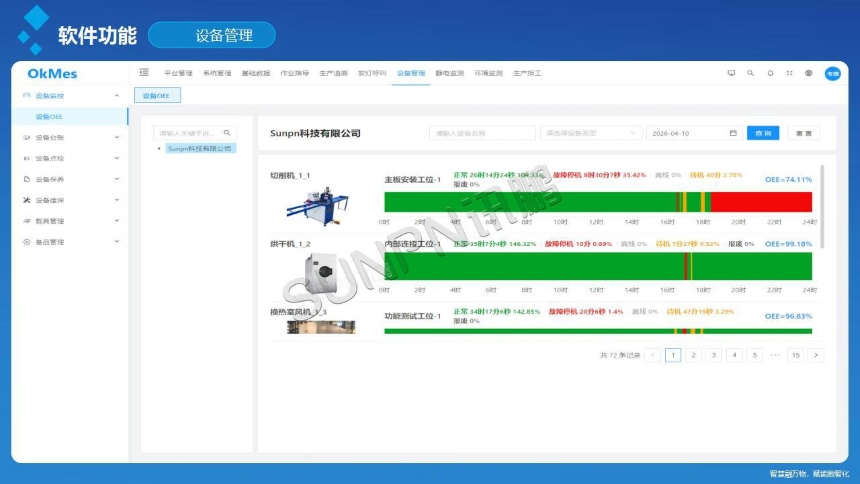Open the 作业指导 top menu
The width and height of the screenshot is (860, 484).
(295, 73)
